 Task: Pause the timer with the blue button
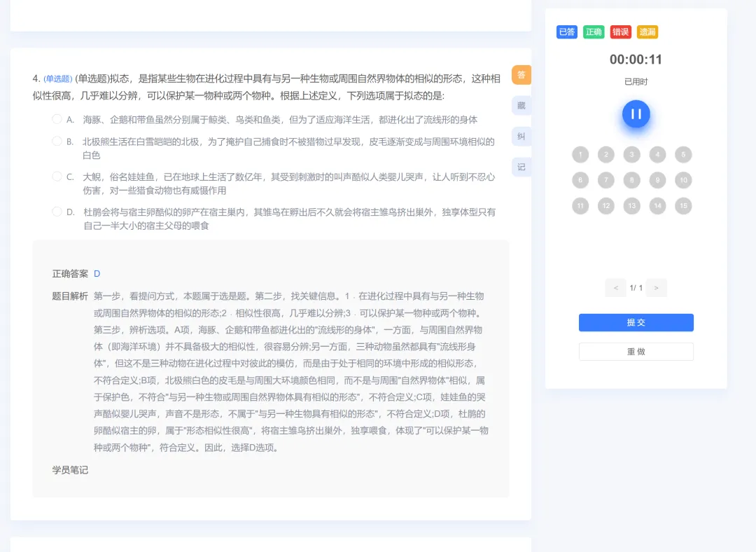pyautogui.click(x=636, y=114)
